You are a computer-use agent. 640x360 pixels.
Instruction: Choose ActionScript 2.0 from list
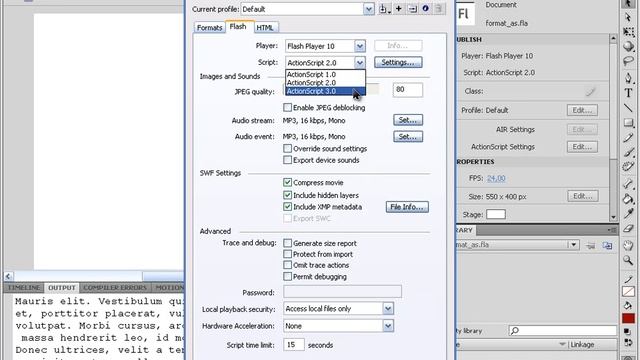(325, 82)
